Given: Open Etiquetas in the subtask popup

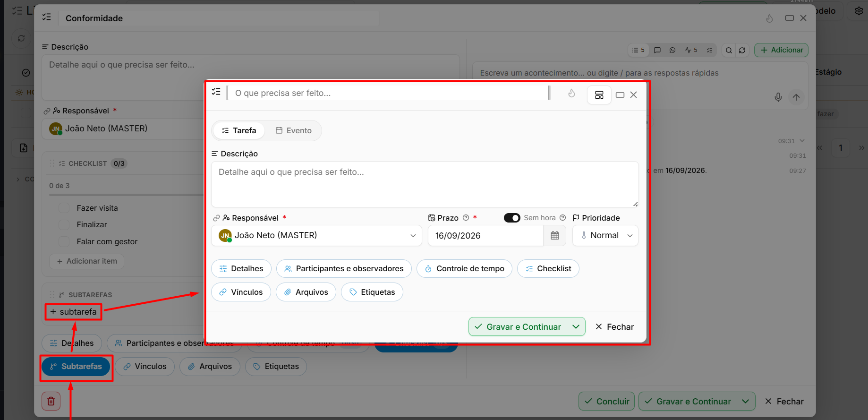Looking at the screenshot, I should click(372, 292).
